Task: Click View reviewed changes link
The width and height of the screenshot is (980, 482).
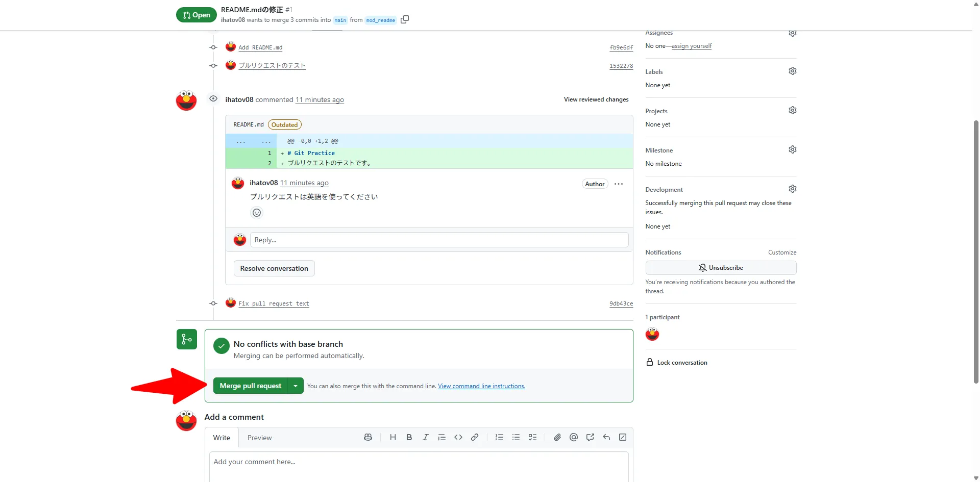Action: (x=596, y=99)
